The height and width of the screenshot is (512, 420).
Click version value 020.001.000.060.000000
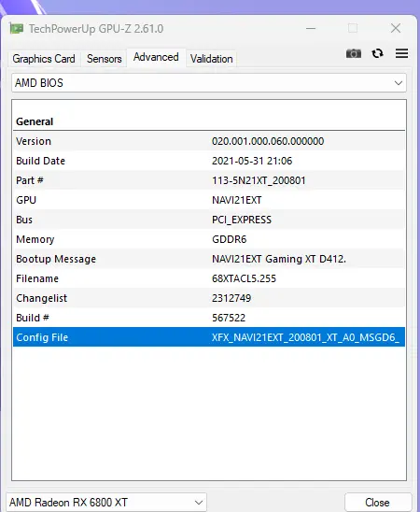[268, 141]
